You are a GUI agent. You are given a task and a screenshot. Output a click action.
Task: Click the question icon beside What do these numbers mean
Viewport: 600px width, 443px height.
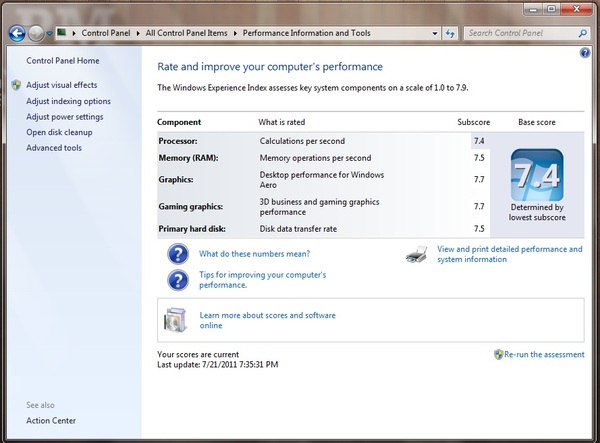[178, 254]
